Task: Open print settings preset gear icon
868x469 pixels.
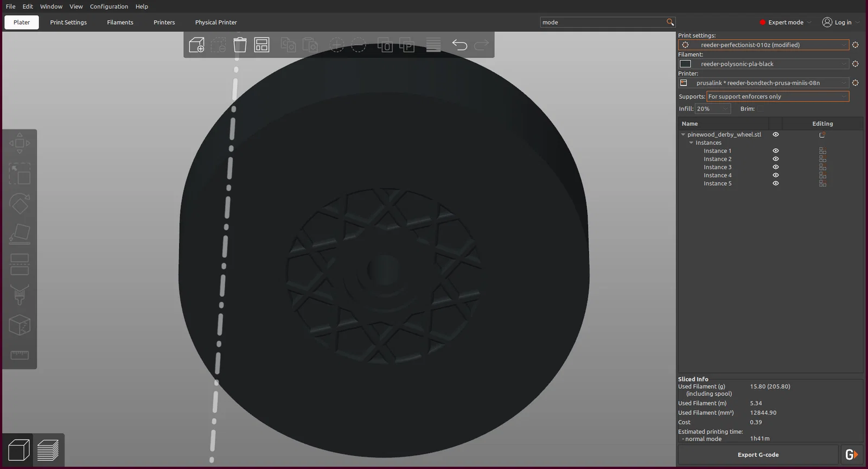Action: [x=856, y=45]
